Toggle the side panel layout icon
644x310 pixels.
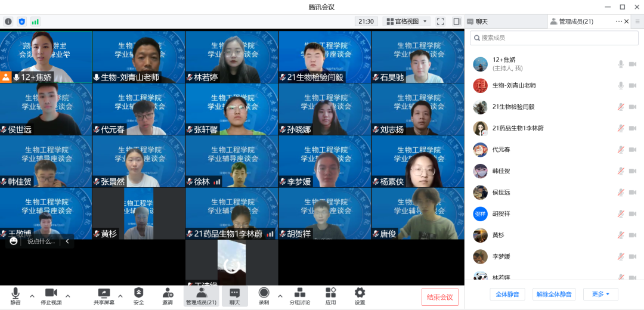point(457,21)
